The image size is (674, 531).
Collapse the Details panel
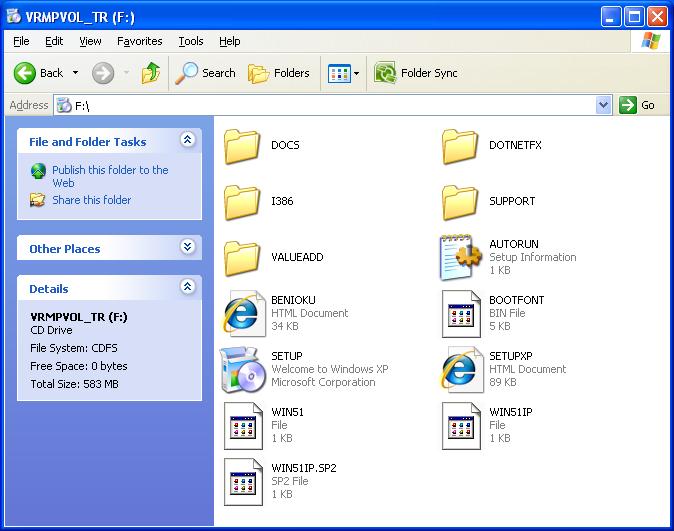click(187, 287)
